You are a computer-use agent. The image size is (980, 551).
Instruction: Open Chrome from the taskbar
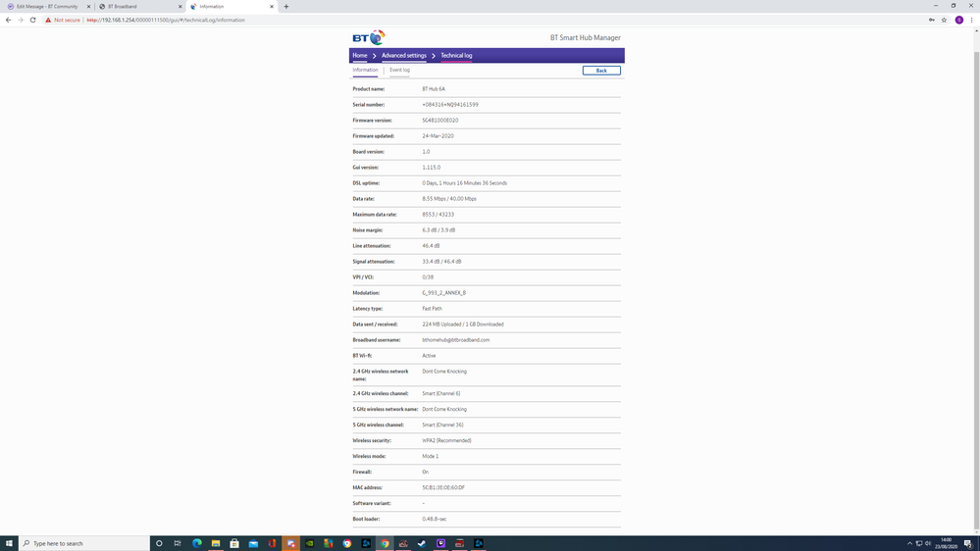(347, 543)
